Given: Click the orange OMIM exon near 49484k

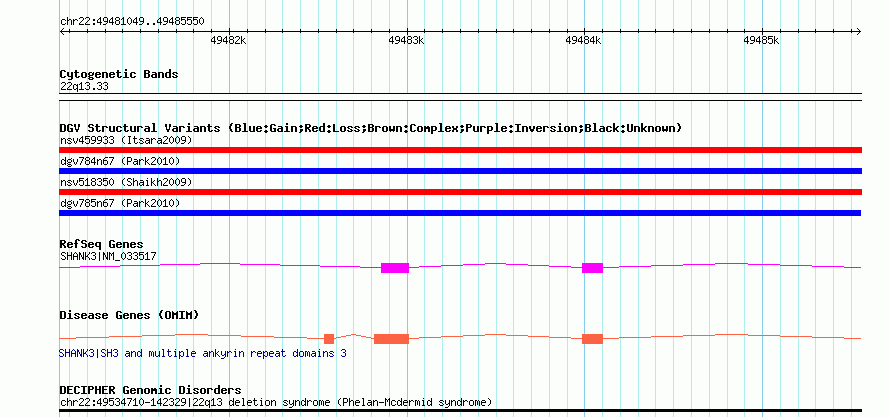Looking at the screenshot, I should point(593,339).
